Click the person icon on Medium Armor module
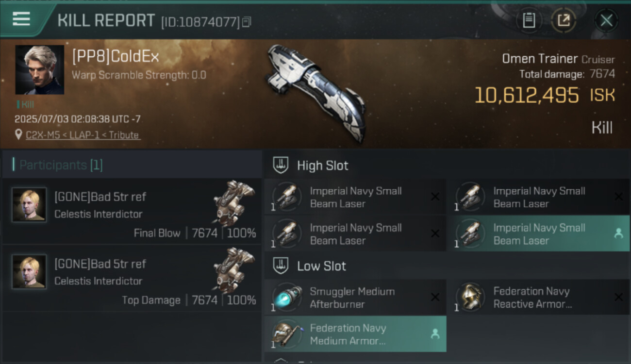 coord(435,334)
